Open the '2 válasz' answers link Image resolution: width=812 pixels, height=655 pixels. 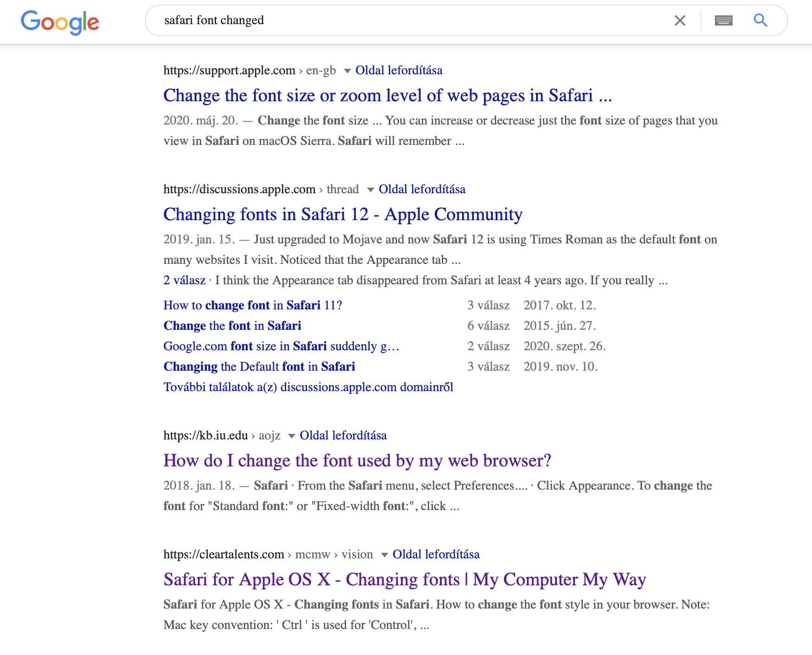(184, 280)
